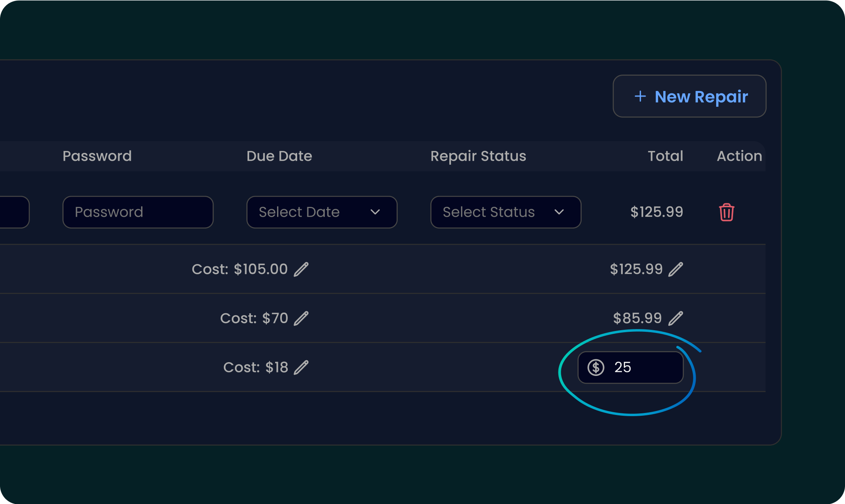845x504 pixels.
Task: Click the Due Date column header
Action: (279, 156)
